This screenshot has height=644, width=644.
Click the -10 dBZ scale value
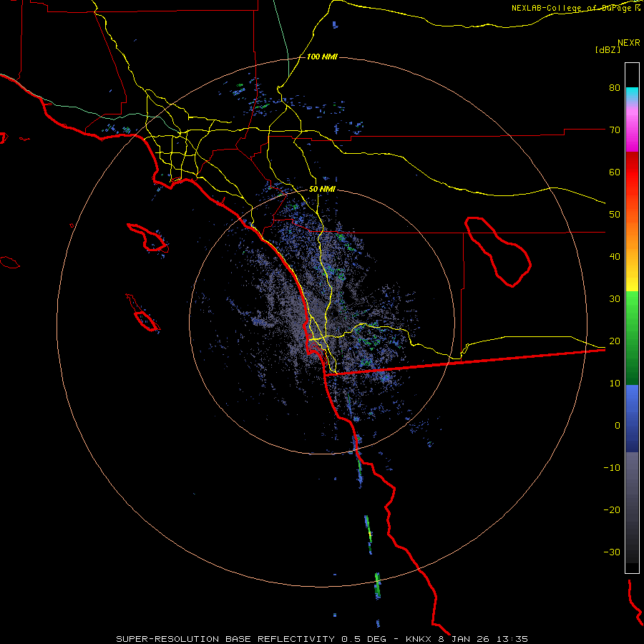[x=612, y=468]
